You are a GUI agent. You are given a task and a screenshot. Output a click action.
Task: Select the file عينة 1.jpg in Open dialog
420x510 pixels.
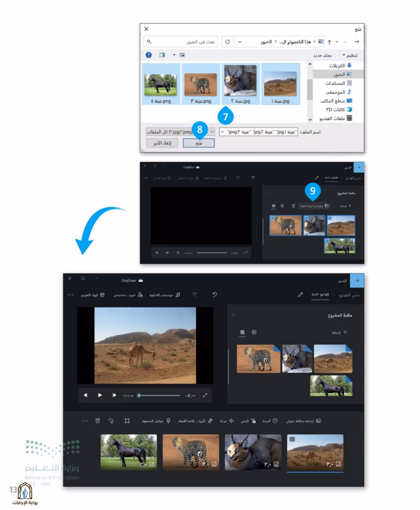[281, 84]
